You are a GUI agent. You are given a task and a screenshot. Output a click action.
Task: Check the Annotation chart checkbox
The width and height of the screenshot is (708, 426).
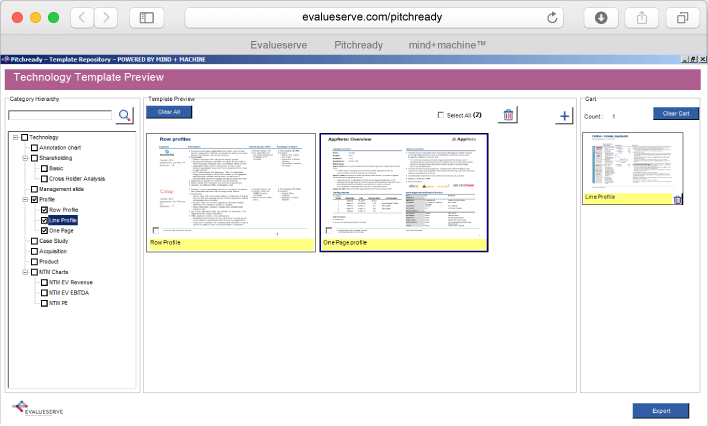tap(34, 148)
